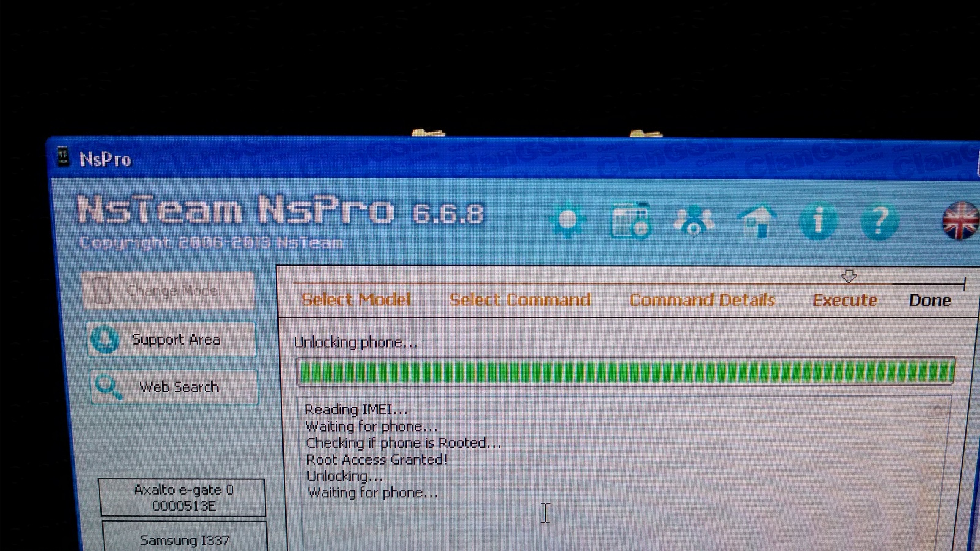Viewport: 980px width, 551px height.
Task: Click the 'Reading IMEI...' log line
Action: (x=355, y=409)
